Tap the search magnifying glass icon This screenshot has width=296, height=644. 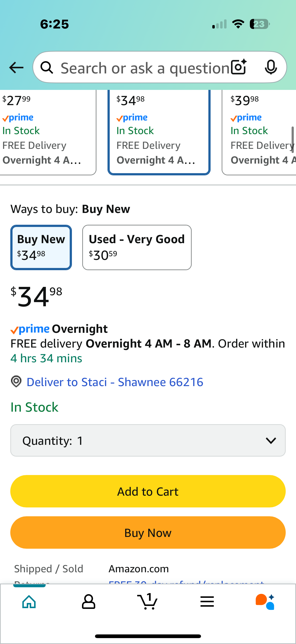click(x=47, y=68)
